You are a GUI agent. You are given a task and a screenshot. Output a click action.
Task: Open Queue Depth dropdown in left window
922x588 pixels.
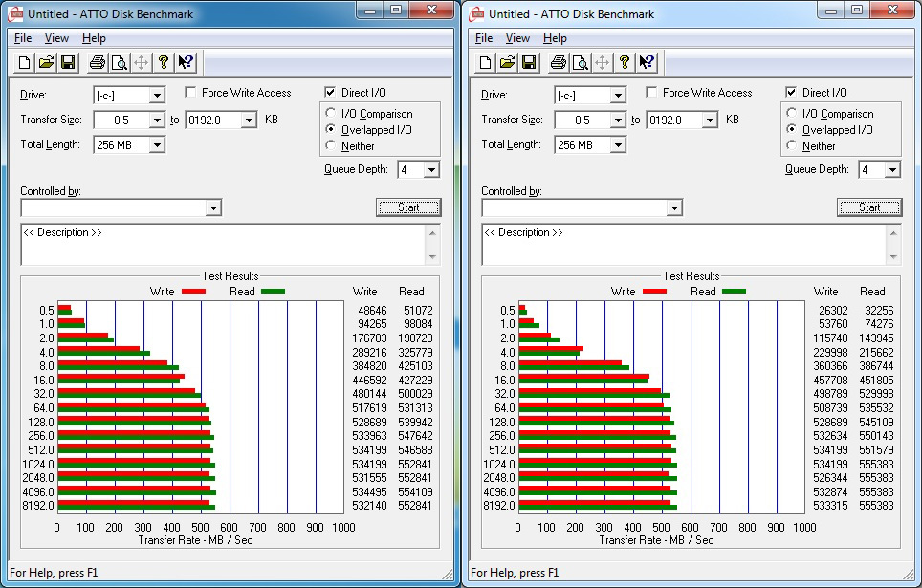click(x=431, y=170)
